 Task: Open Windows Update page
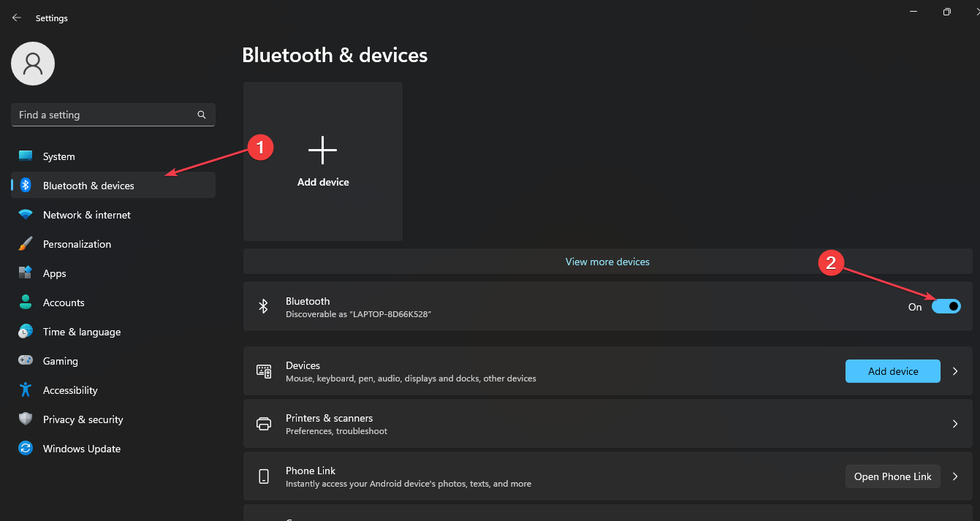[113, 449]
